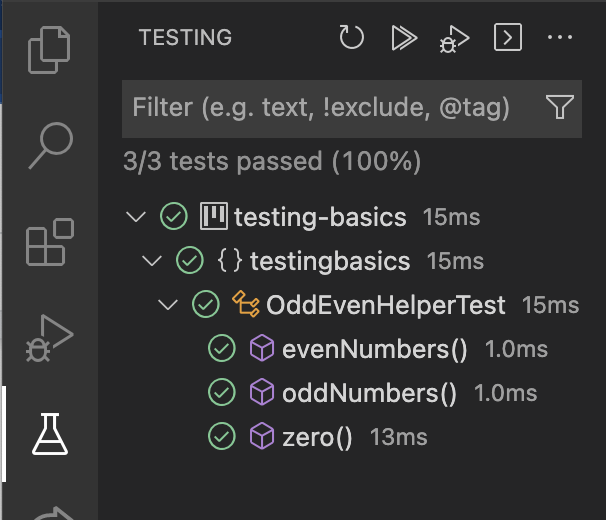Image resolution: width=606 pixels, height=520 pixels.
Task: Click passed status icon beside testing-basics
Action: pyautogui.click(x=174, y=217)
